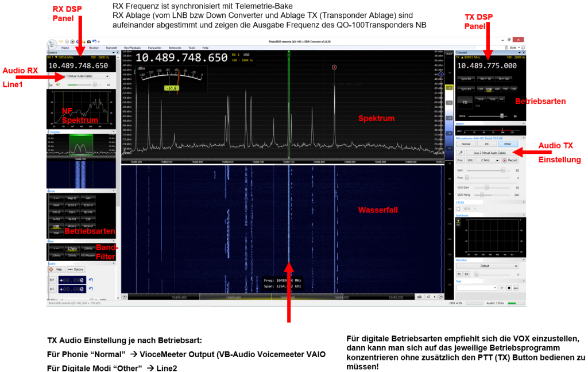This screenshot has width=588, height=372.
Task: Open the Line 2 Virtual Audio Cable dropdown
Action: 490,153
